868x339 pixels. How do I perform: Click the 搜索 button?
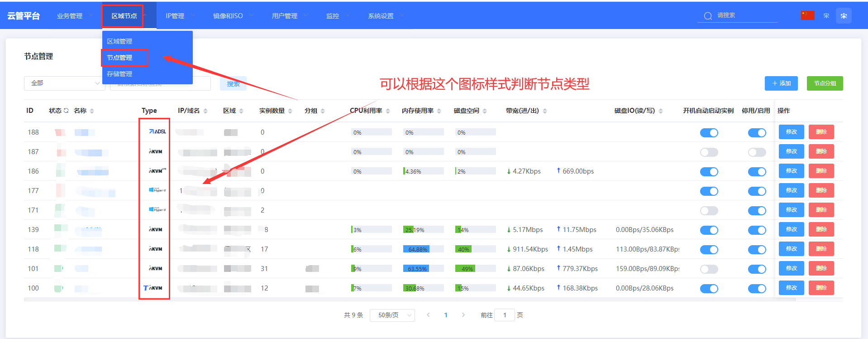pos(233,83)
